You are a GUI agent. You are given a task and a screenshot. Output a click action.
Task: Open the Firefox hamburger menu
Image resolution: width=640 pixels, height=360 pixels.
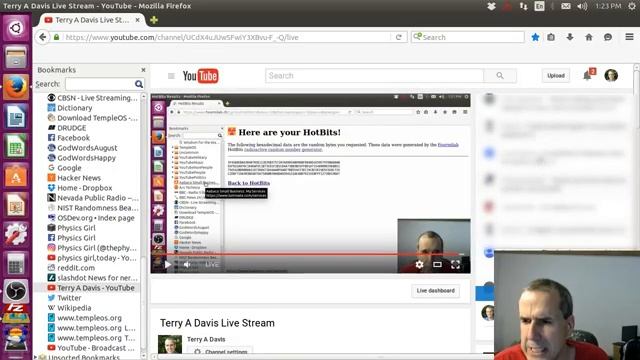pos(629,37)
